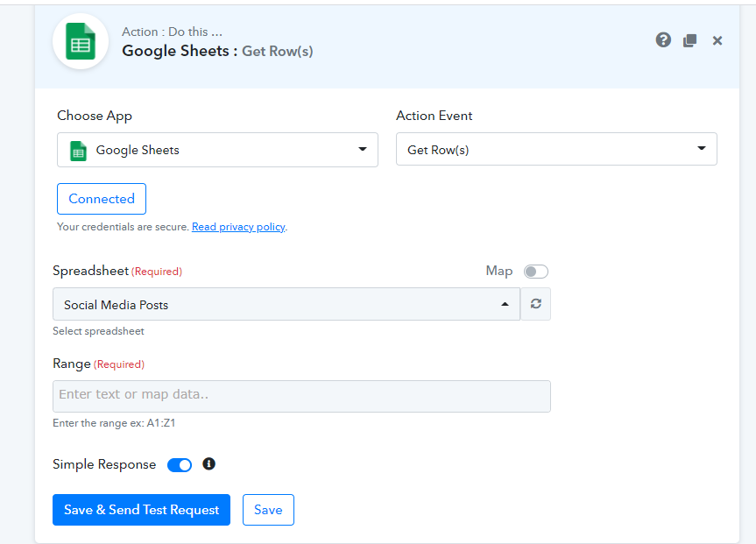Disable the Simple Response toggle
The image size is (756, 544).
click(180, 465)
